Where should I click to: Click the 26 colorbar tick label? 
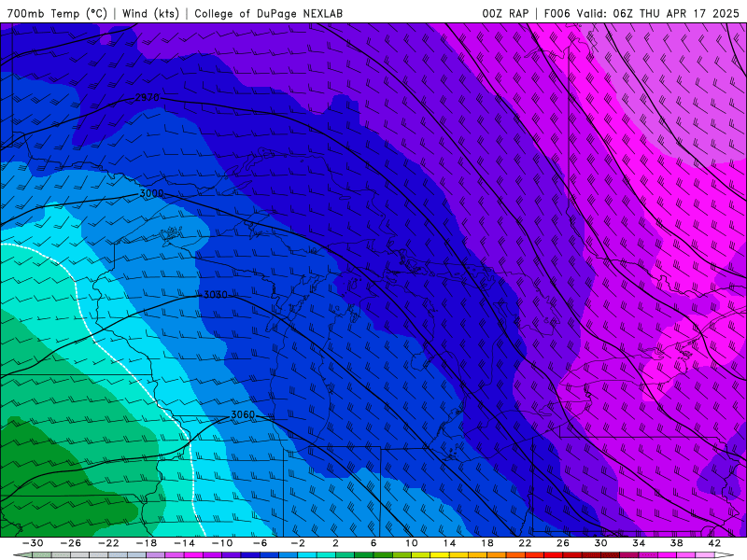pos(563,543)
